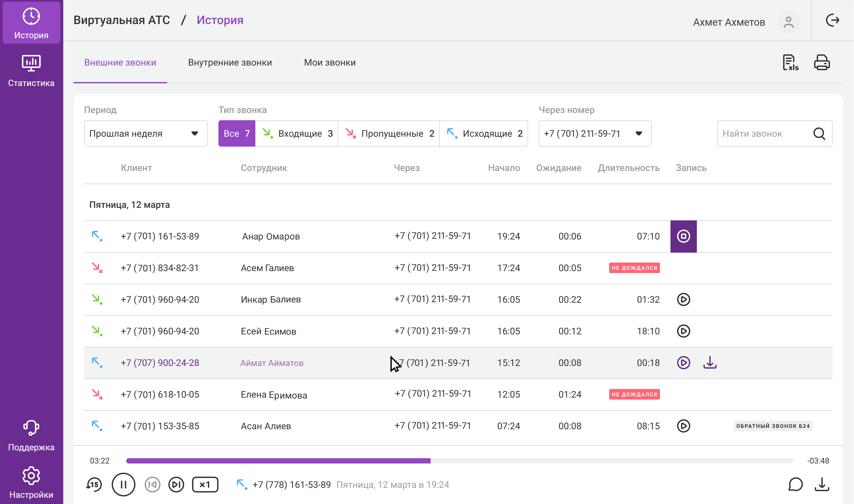Filter by Пропущенные calls
Image resolution: width=854 pixels, height=504 pixels.
(389, 133)
